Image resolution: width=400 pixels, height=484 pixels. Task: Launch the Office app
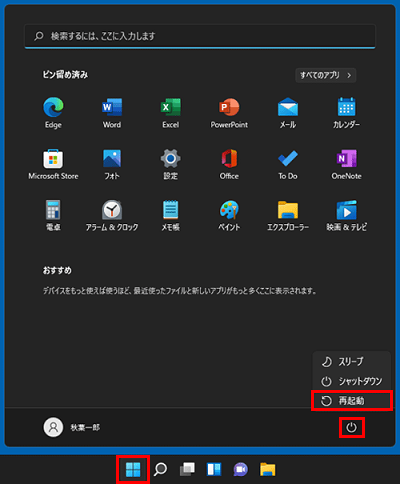[x=229, y=164]
